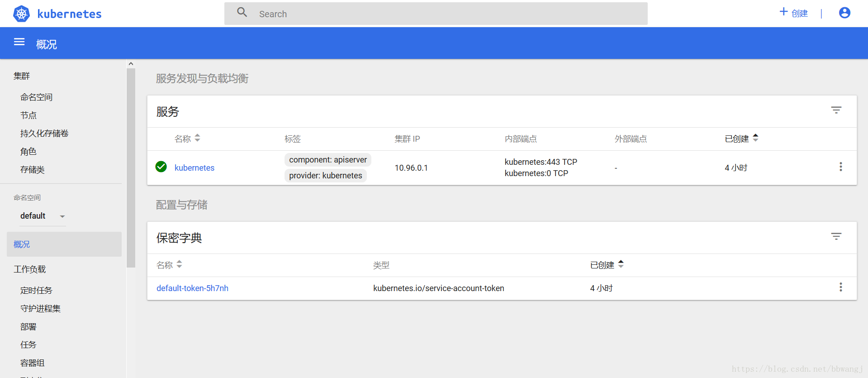Image resolution: width=868 pixels, height=378 pixels.
Task: Click the 服务 card title
Action: click(x=168, y=111)
